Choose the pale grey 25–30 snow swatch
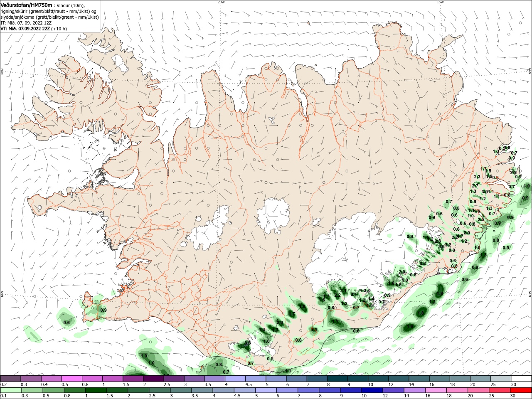Viewport: 532px width, 399px height. pyautogui.click(x=501, y=379)
